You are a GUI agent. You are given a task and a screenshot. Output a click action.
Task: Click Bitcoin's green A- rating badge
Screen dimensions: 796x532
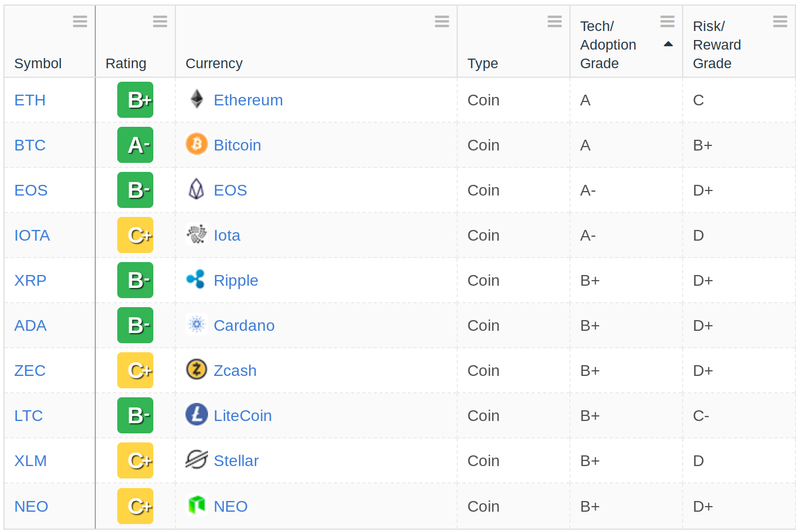(x=135, y=145)
